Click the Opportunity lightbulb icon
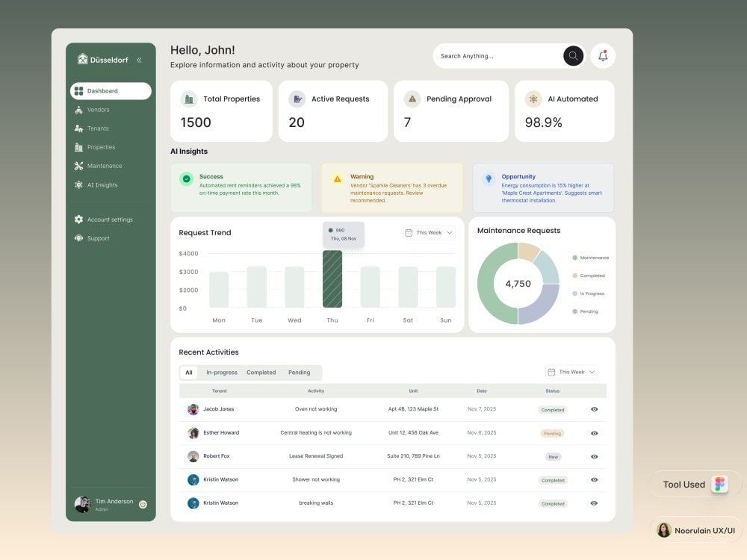 489,179
